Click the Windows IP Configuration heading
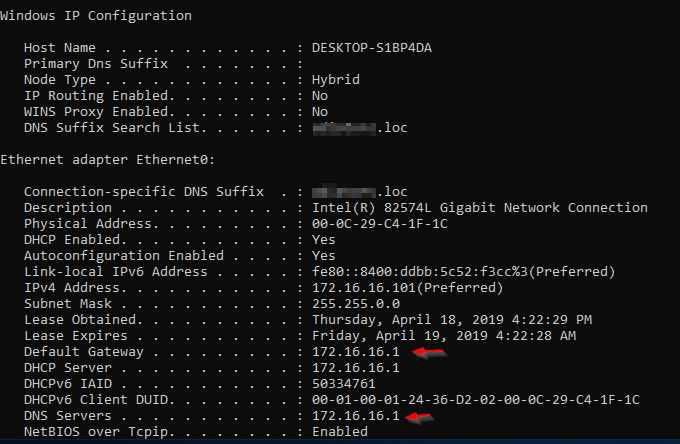The width and height of the screenshot is (680, 444). tap(96, 16)
